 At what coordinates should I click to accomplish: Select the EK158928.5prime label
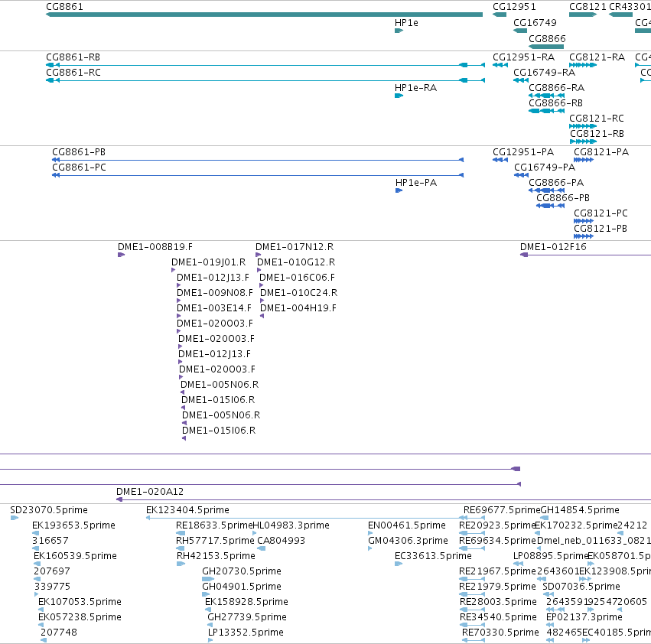[246, 602]
